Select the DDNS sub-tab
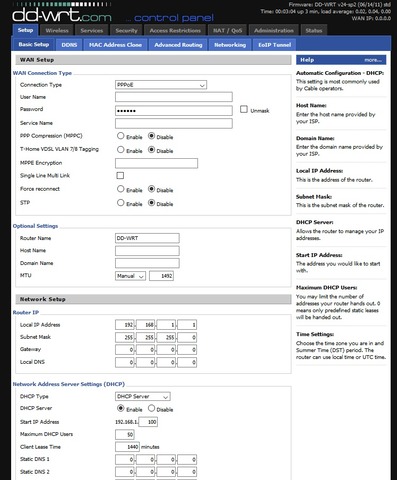397x480 pixels. 69,45
